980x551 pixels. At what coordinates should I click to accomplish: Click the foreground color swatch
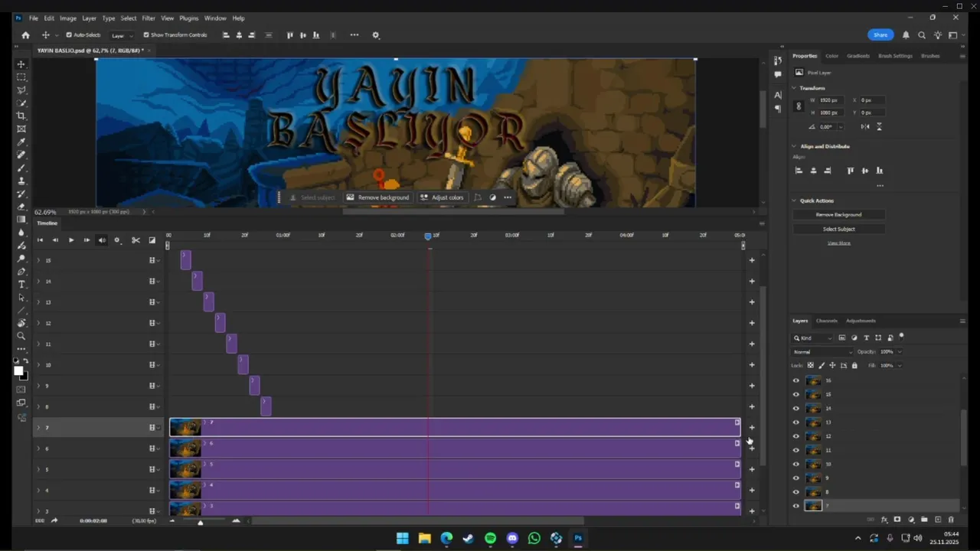18,371
